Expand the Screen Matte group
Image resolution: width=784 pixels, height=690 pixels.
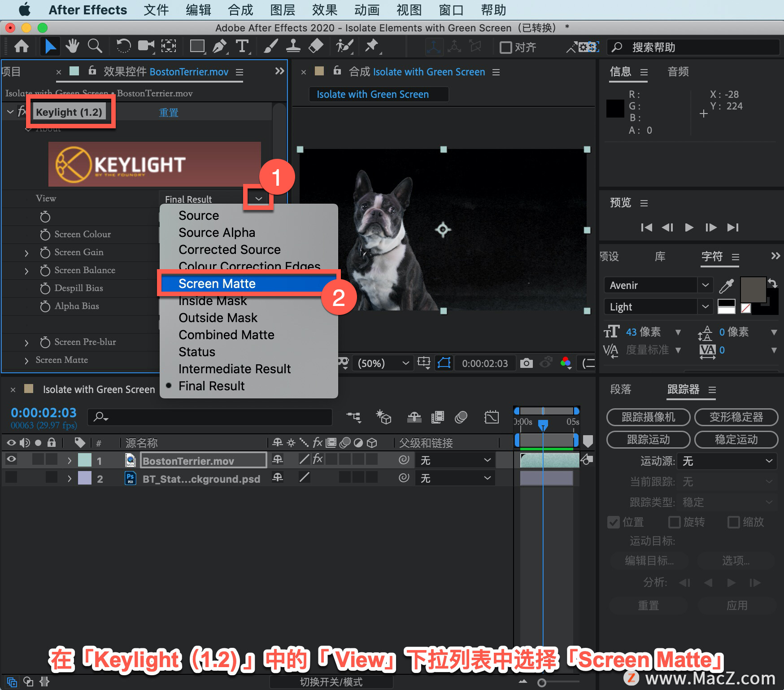point(26,361)
